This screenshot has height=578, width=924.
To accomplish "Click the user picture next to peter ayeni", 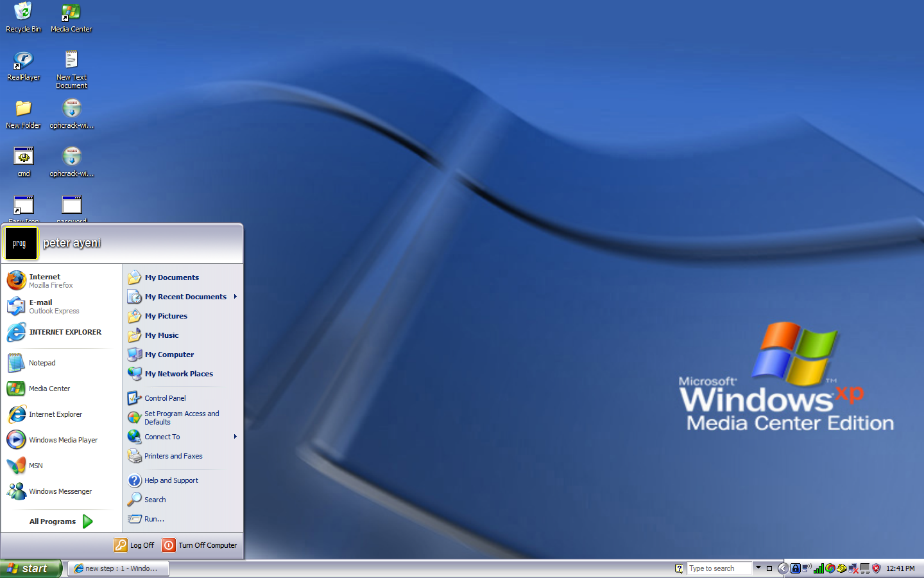I will point(21,243).
